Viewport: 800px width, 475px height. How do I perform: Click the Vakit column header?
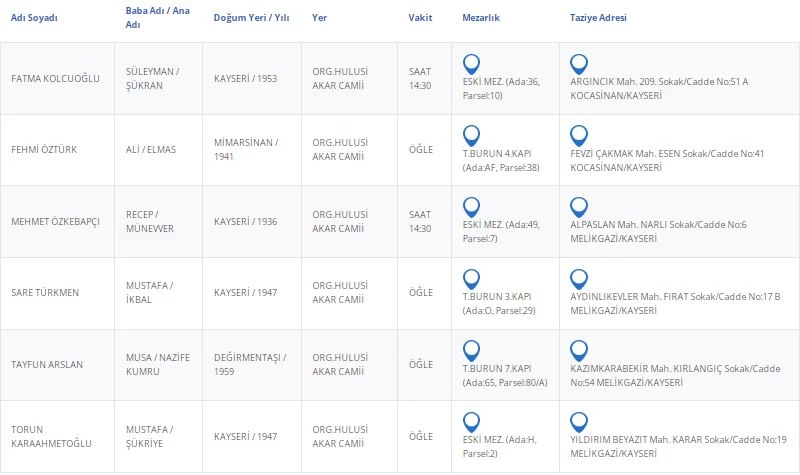[x=420, y=18]
